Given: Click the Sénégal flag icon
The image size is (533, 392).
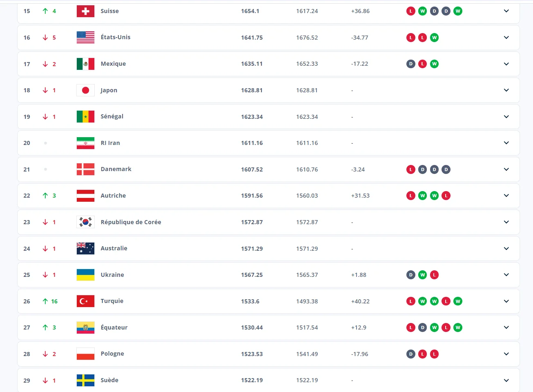Looking at the screenshot, I should click(x=85, y=117).
